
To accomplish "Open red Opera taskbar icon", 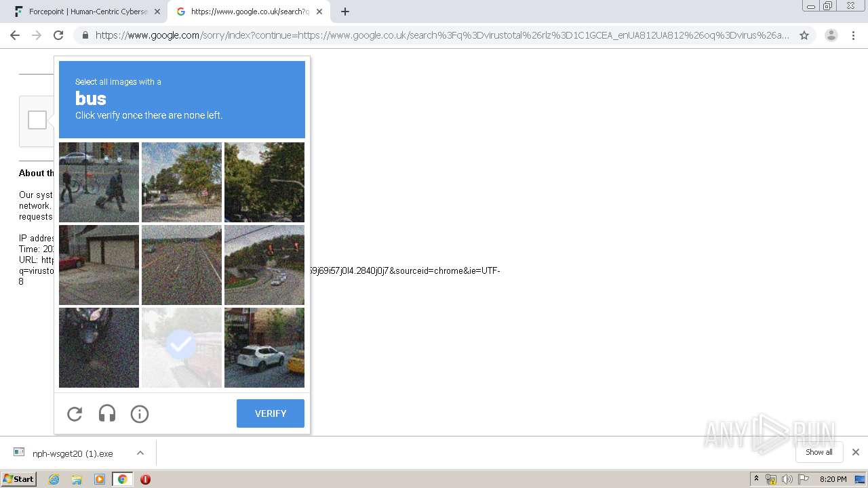I will click(x=145, y=479).
